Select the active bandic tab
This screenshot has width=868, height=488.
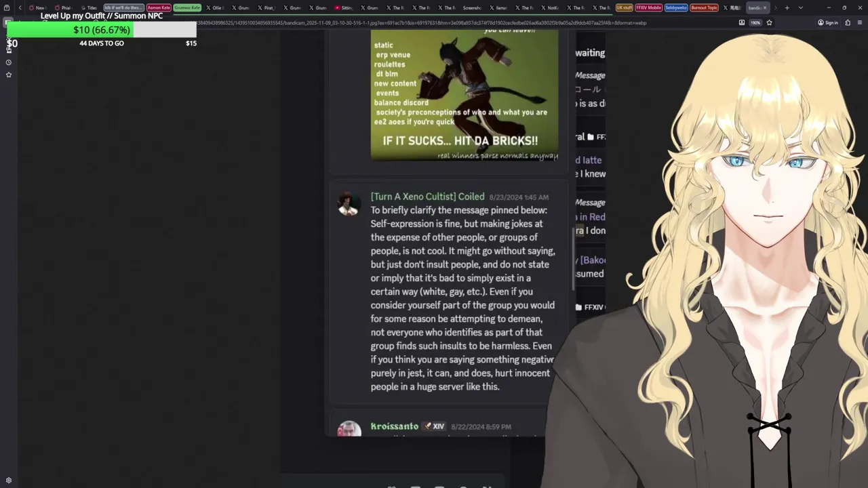tap(755, 7)
